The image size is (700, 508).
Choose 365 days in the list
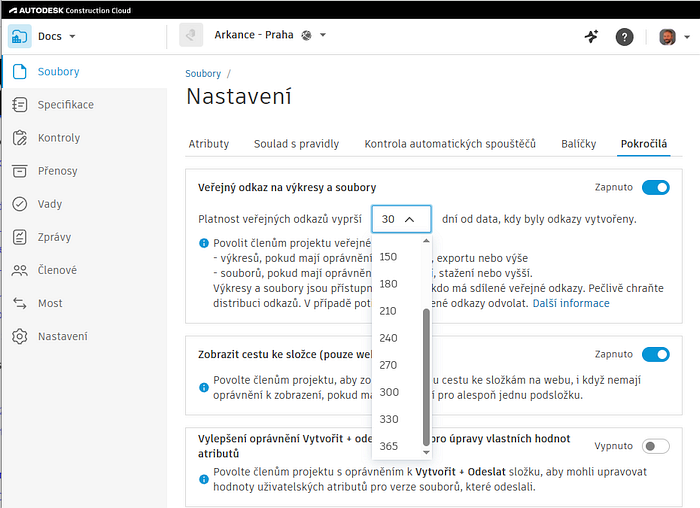[x=389, y=446]
